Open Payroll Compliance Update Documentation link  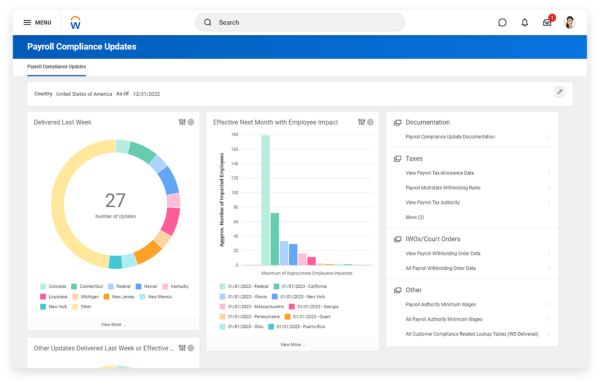450,137
